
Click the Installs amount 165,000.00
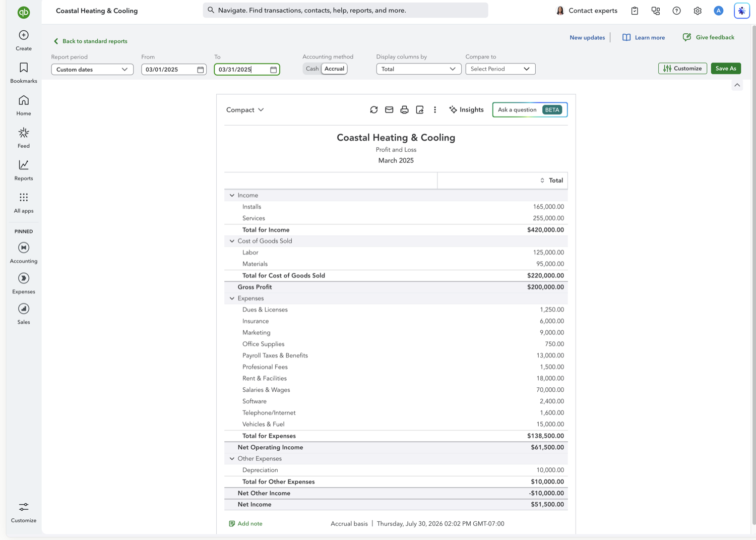[548, 207]
